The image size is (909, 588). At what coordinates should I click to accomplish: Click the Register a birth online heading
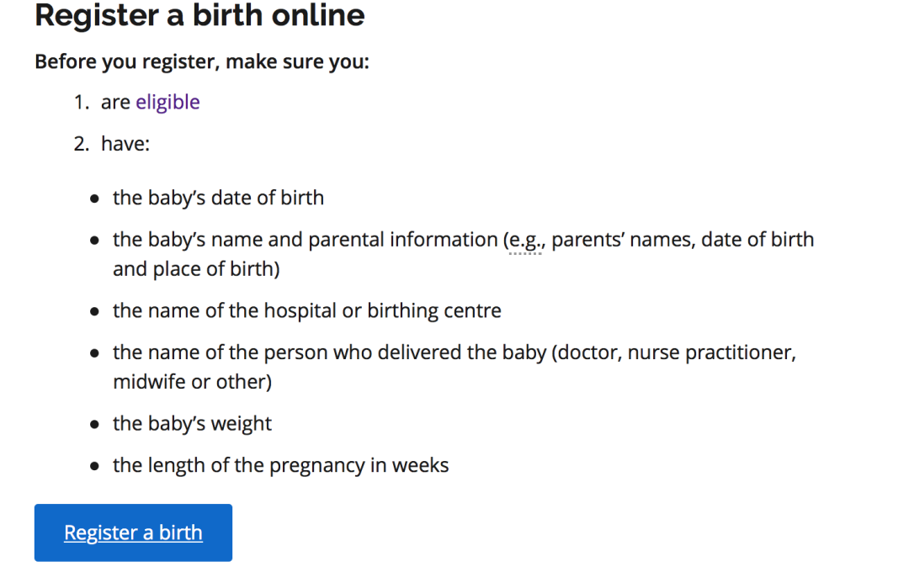[x=199, y=15]
